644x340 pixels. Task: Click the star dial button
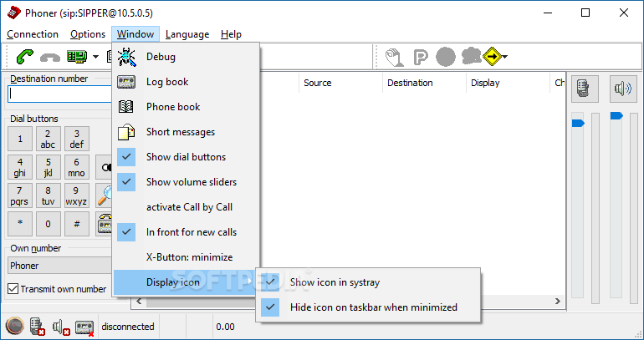click(20, 224)
